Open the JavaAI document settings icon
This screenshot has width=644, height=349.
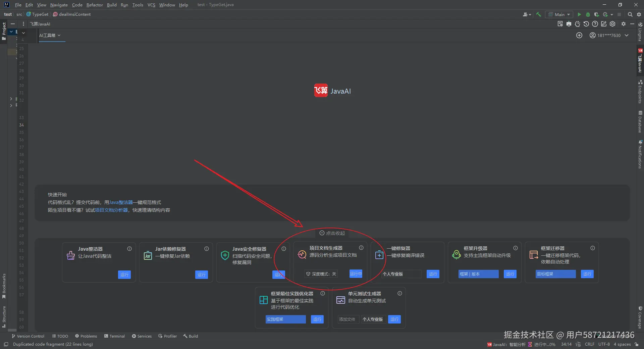pos(560,24)
